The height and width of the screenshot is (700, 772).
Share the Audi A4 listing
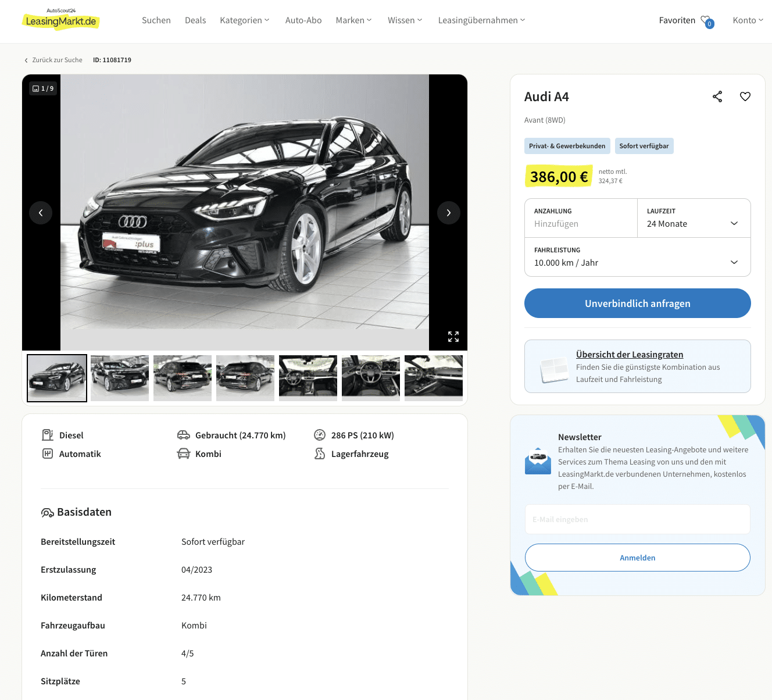pos(717,97)
